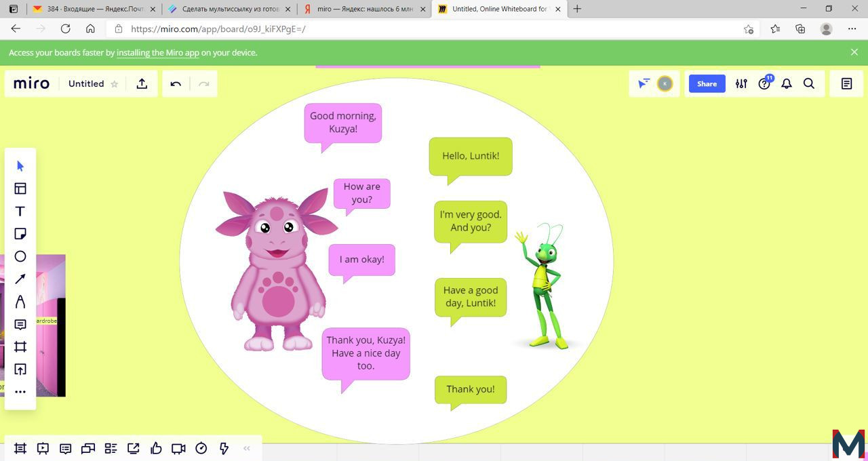The height and width of the screenshot is (461, 868).
Task: Select the Text tool
Action: click(x=20, y=212)
